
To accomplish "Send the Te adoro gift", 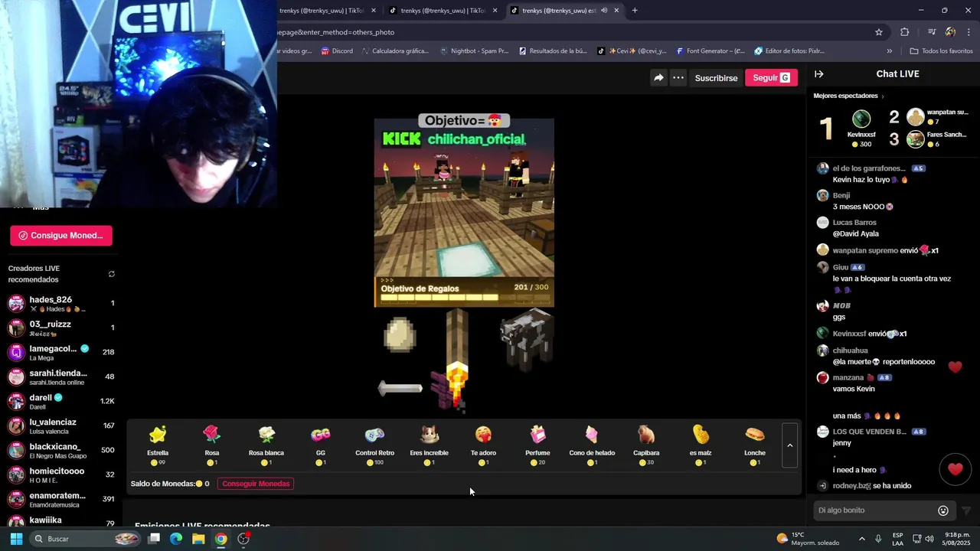I will (x=483, y=445).
